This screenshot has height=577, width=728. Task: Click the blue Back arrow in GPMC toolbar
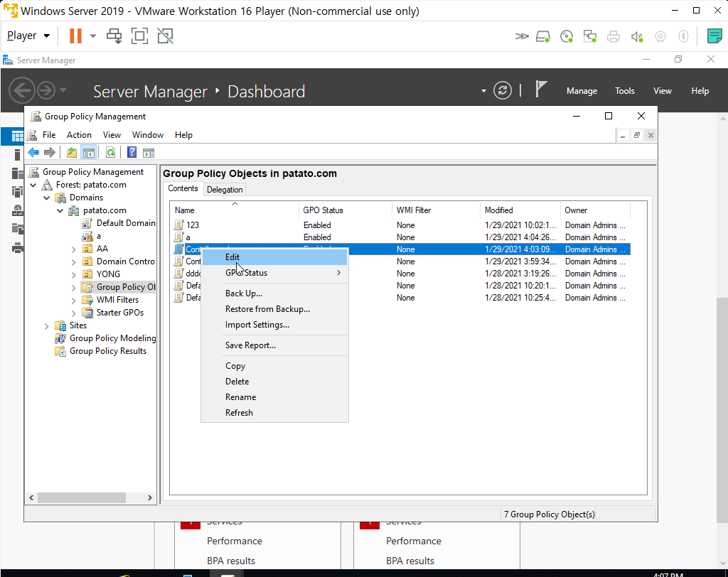33,152
